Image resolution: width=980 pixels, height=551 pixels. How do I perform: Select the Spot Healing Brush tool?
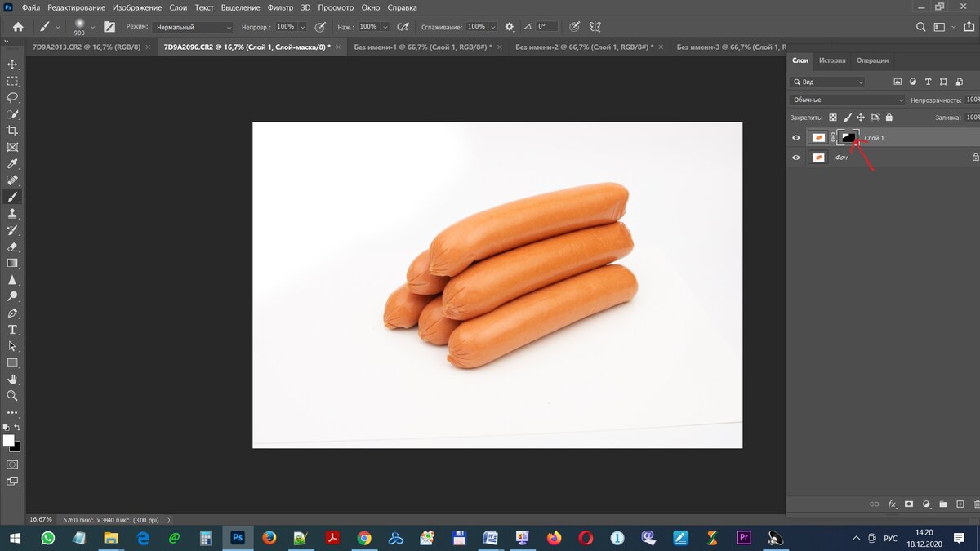tap(12, 180)
